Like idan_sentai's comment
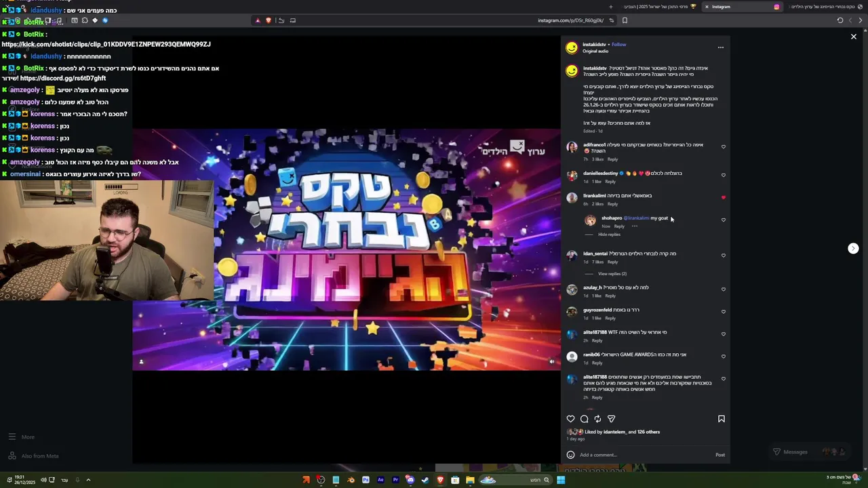Image resolution: width=868 pixels, height=488 pixels. [724, 256]
